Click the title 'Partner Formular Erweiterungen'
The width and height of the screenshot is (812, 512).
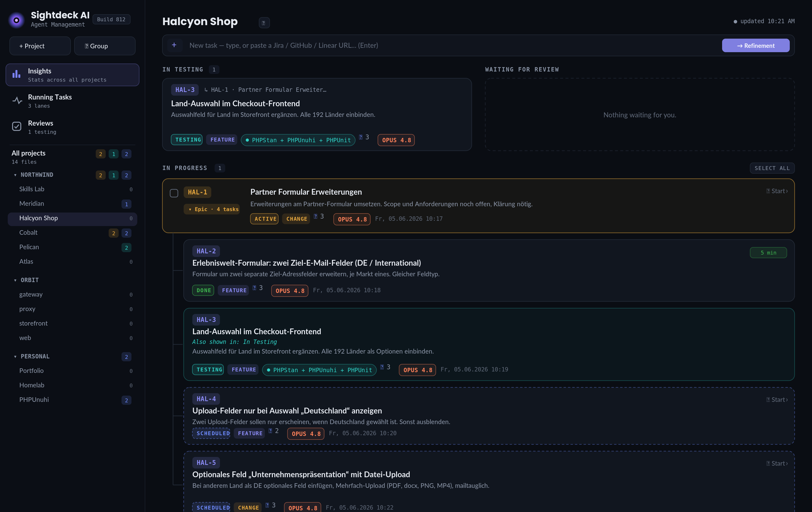pos(306,192)
